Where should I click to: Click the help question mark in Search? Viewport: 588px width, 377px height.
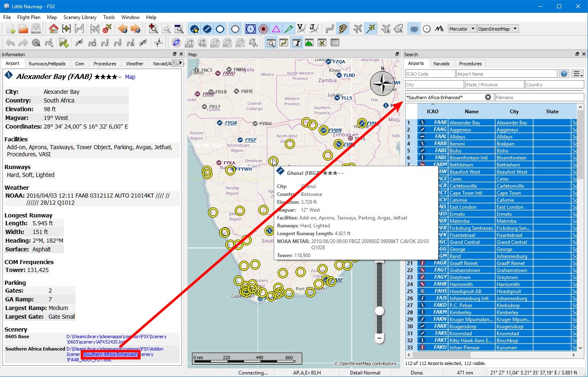564,74
